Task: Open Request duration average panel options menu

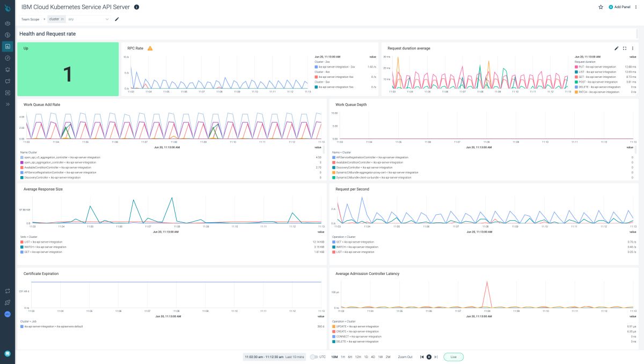Action: point(633,48)
